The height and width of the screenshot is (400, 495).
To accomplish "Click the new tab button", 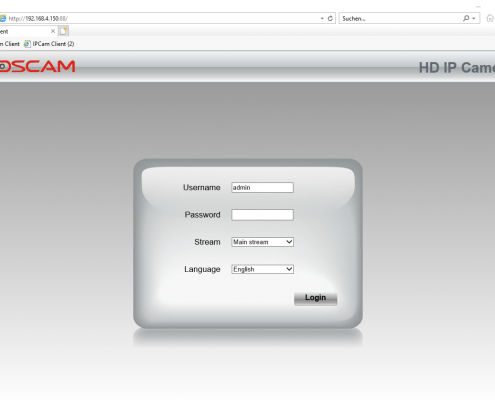I will point(63,31).
